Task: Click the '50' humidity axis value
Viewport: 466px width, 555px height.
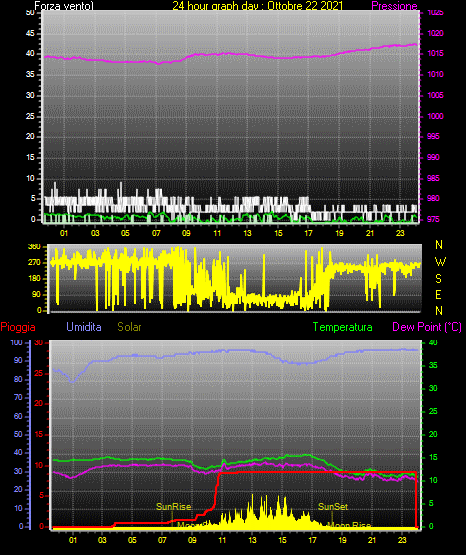Action: (x=18, y=434)
